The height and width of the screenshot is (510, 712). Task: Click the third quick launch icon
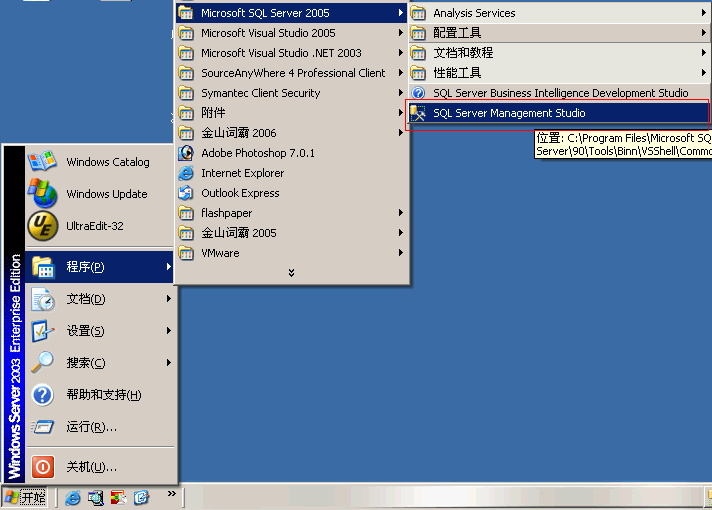119,498
